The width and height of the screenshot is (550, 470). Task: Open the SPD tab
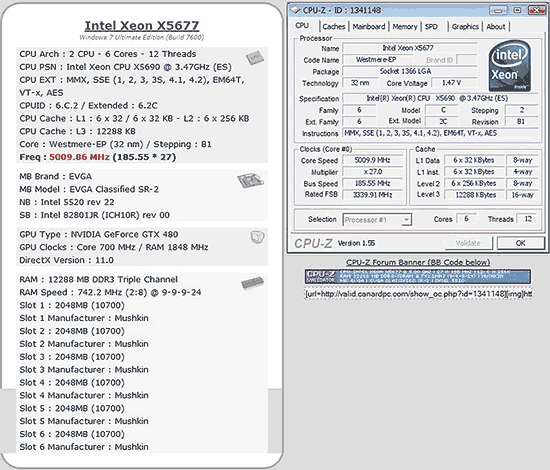[x=431, y=27]
